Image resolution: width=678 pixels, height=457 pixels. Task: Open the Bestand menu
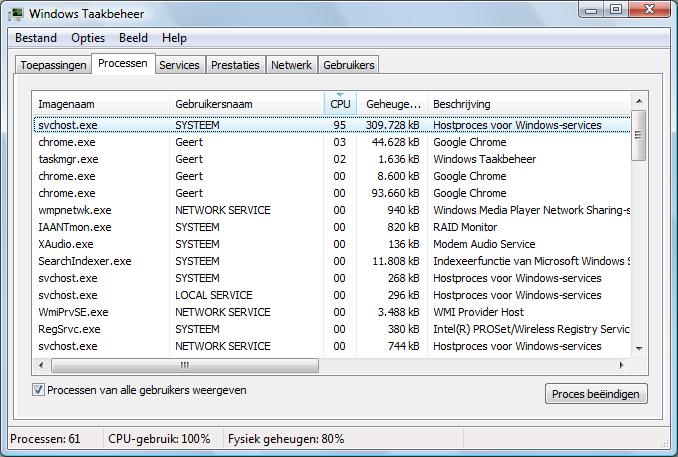(x=36, y=38)
